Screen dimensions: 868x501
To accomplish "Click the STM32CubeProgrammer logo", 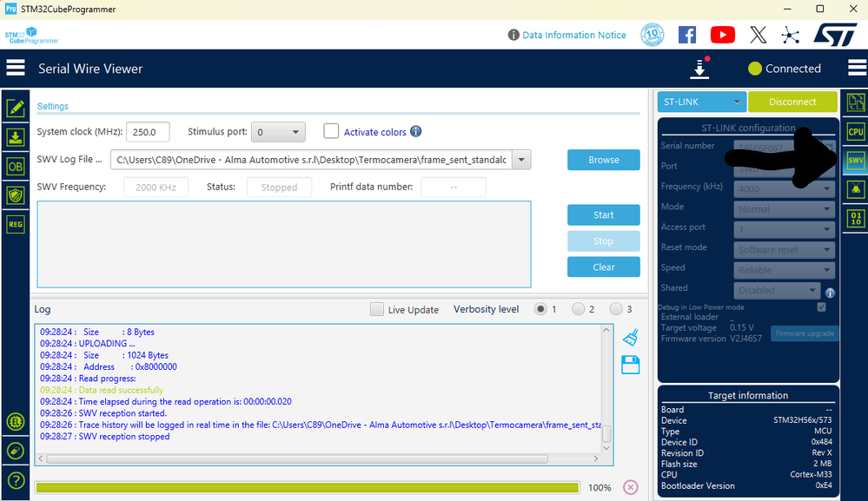I will coord(31,36).
